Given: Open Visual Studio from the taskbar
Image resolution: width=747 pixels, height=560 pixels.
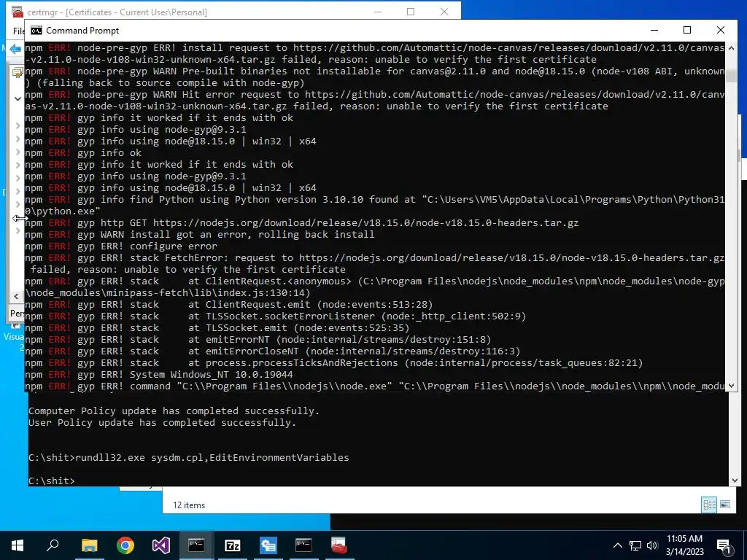Looking at the screenshot, I should 161,545.
